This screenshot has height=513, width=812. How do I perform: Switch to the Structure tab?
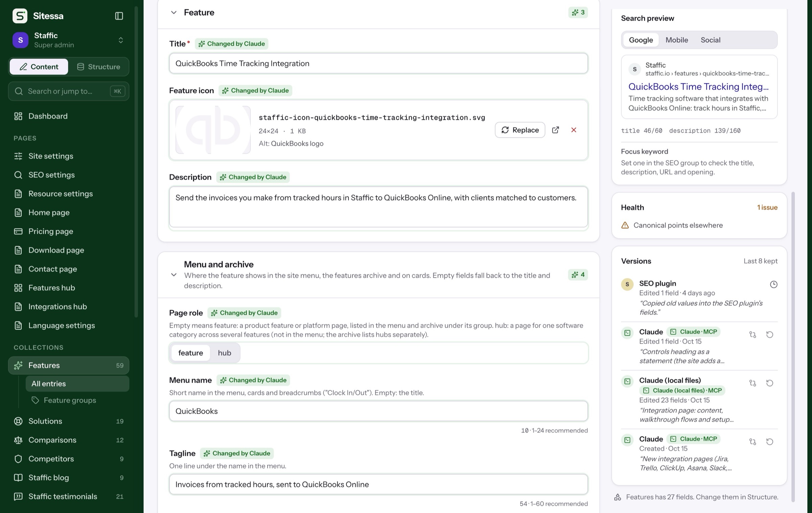coord(98,67)
